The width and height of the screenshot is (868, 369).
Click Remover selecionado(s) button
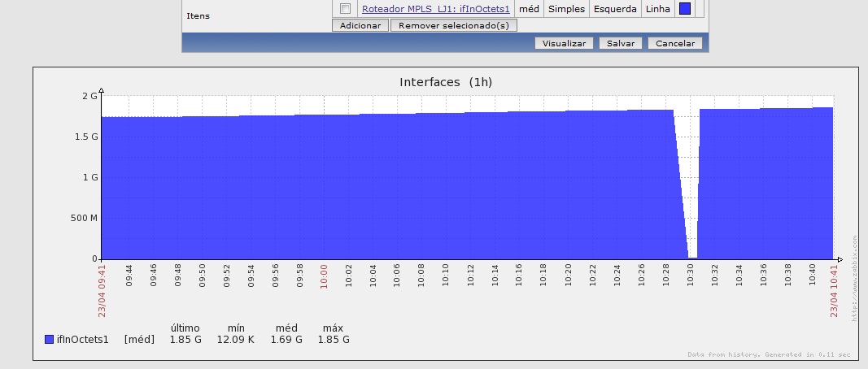[454, 25]
